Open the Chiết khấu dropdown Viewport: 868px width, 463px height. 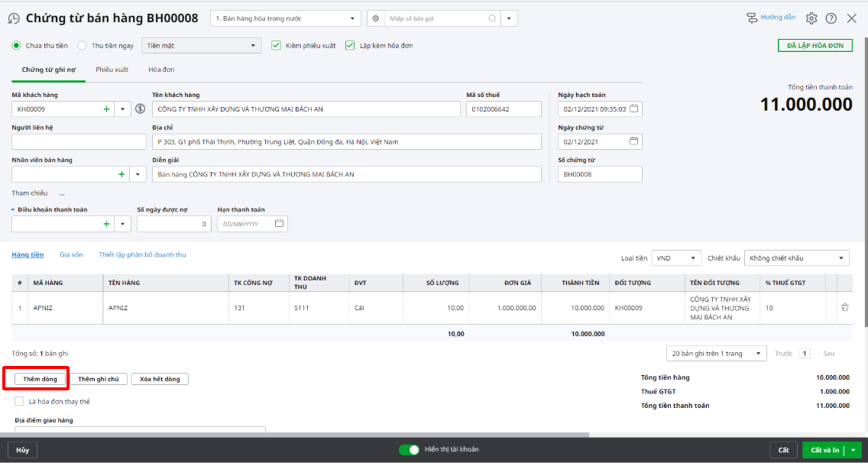797,258
